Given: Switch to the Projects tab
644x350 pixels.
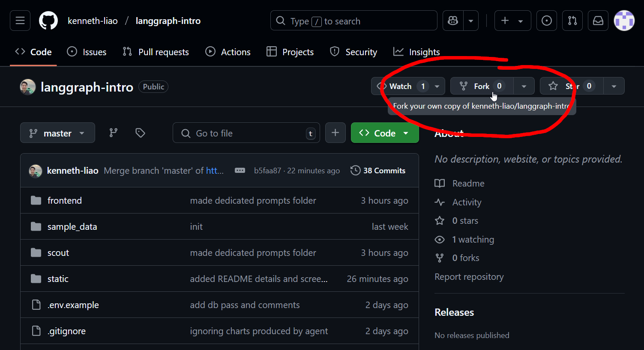Looking at the screenshot, I should coord(290,52).
